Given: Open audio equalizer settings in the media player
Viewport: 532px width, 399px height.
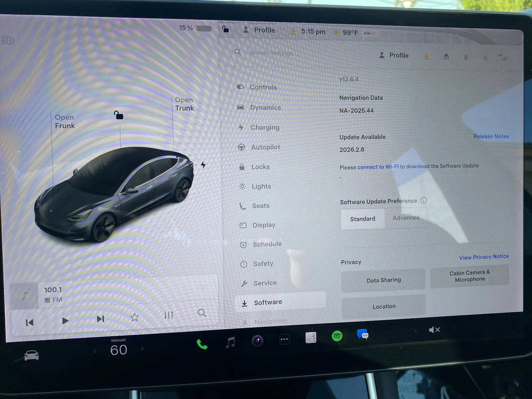Looking at the screenshot, I should click(x=169, y=315).
